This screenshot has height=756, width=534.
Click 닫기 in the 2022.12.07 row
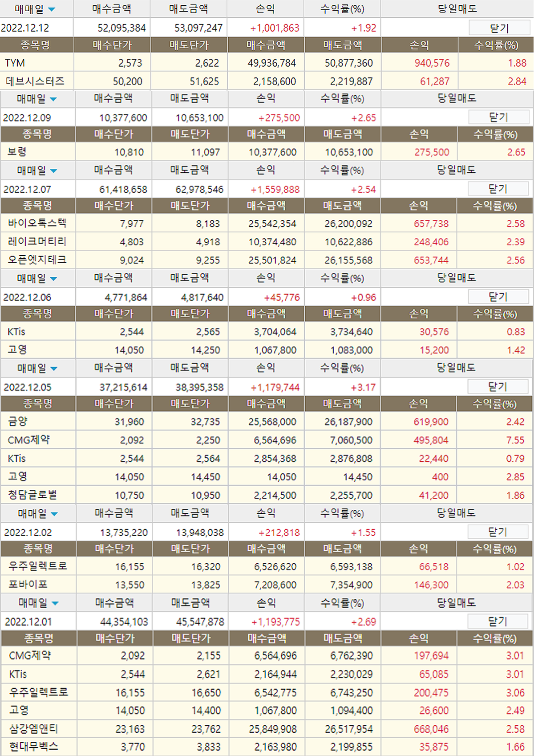(x=498, y=189)
